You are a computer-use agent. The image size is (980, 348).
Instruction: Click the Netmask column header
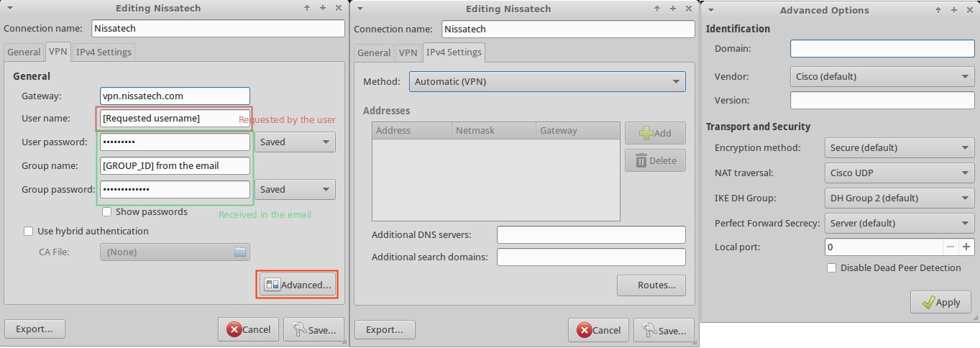tap(494, 130)
